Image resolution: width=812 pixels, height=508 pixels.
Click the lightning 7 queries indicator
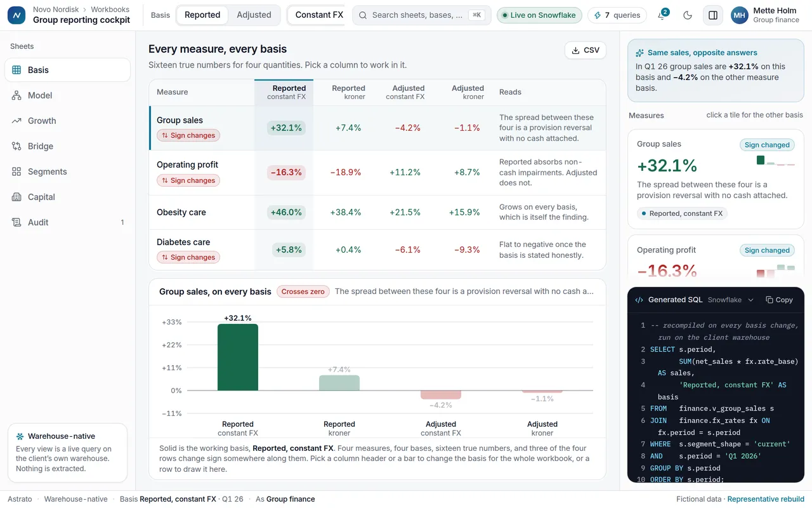pos(617,15)
